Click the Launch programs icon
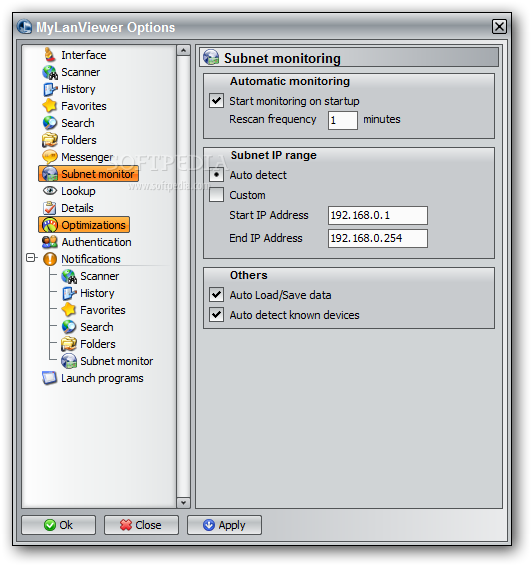 49,378
